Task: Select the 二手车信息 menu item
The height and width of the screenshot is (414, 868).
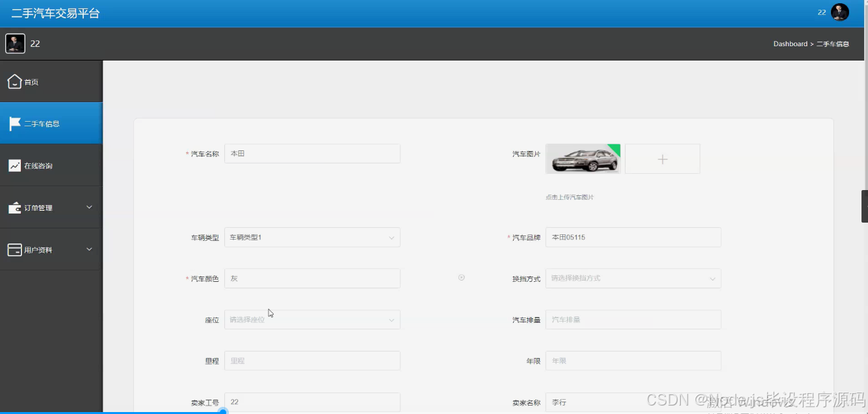Action: pos(51,123)
